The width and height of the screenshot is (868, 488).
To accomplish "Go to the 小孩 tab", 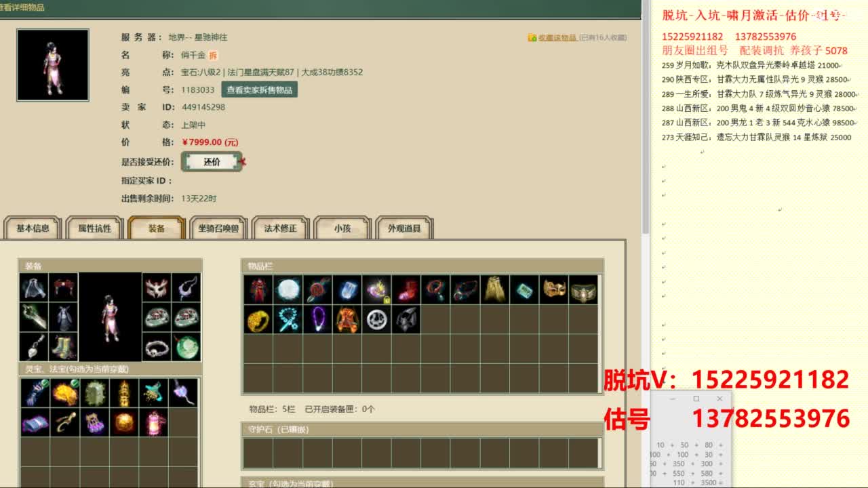I will [342, 228].
